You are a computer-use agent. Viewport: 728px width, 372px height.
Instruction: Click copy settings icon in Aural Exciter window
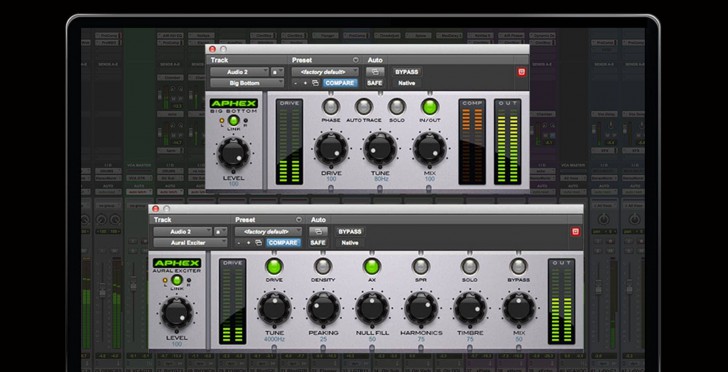(259, 242)
